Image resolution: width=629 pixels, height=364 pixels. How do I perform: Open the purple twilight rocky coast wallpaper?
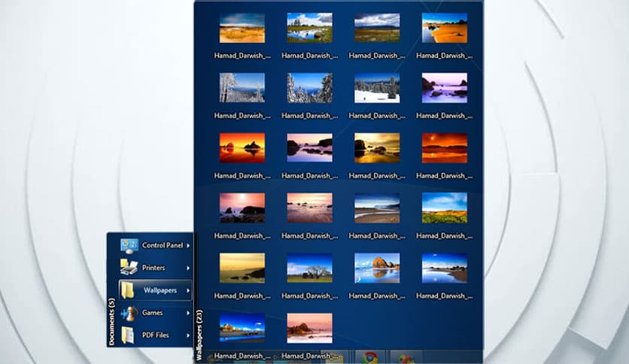click(445, 88)
